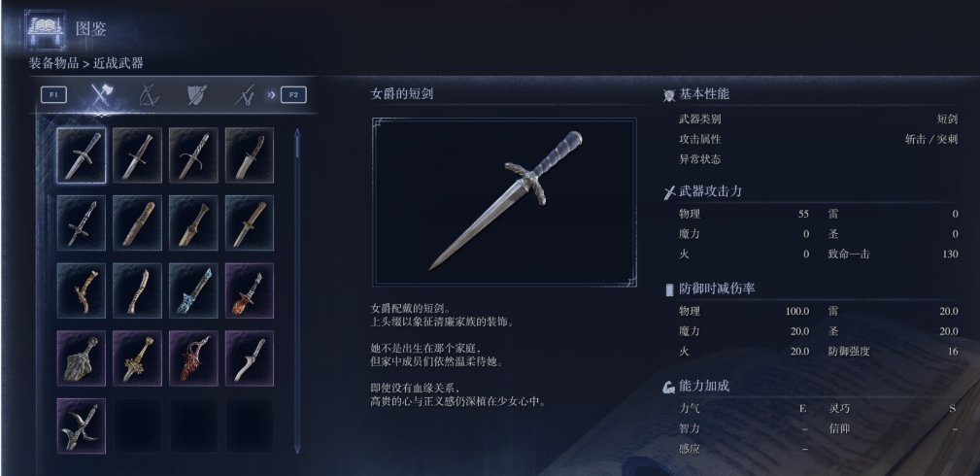Pick the curved-guard dagger in top row
The height and width of the screenshot is (476, 980).
[193, 155]
